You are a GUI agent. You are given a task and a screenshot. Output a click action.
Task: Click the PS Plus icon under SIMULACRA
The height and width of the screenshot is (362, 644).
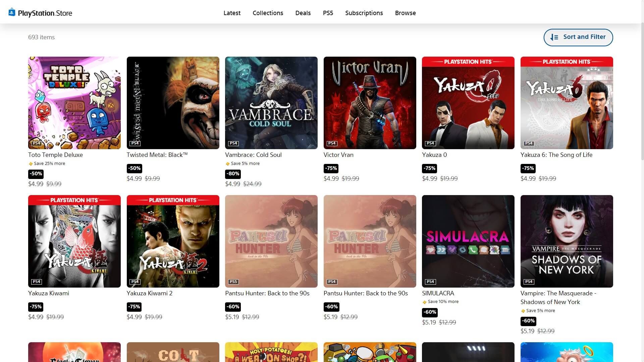click(x=425, y=302)
